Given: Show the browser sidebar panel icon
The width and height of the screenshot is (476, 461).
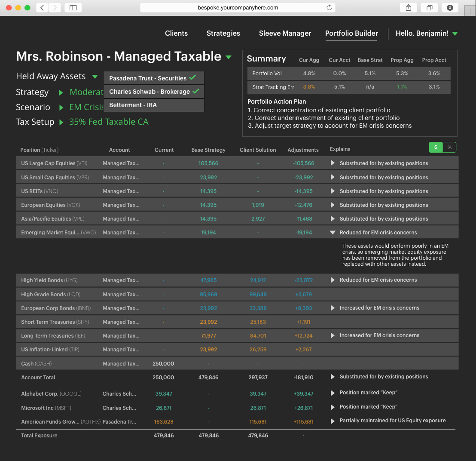Looking at the screenshot, I should click(x=73, y=8).
